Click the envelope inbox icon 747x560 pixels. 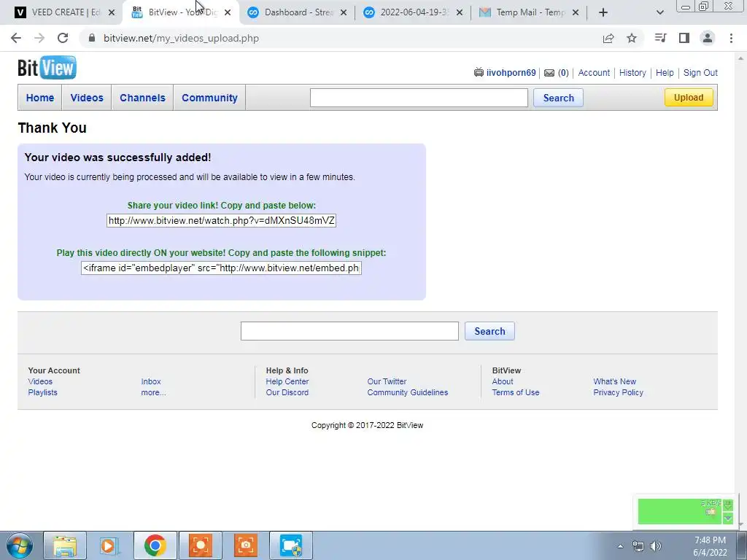click(x=549, y=73)
